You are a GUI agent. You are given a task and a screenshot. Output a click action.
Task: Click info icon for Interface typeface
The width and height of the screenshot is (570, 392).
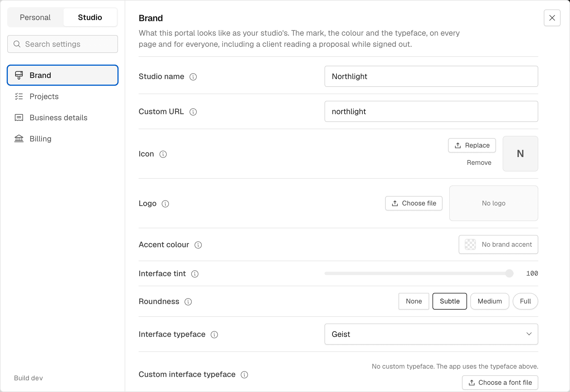[x=214, y=334]
